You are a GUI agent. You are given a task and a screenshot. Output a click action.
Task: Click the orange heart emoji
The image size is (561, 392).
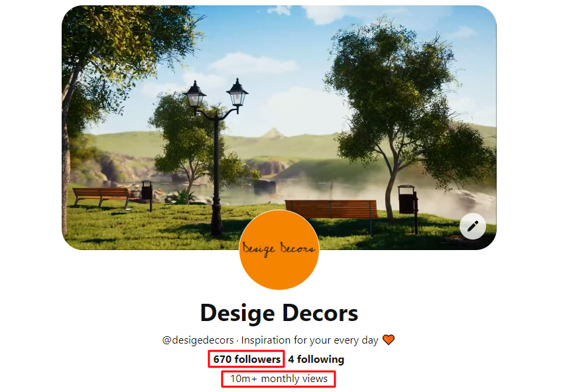[389, 340]
